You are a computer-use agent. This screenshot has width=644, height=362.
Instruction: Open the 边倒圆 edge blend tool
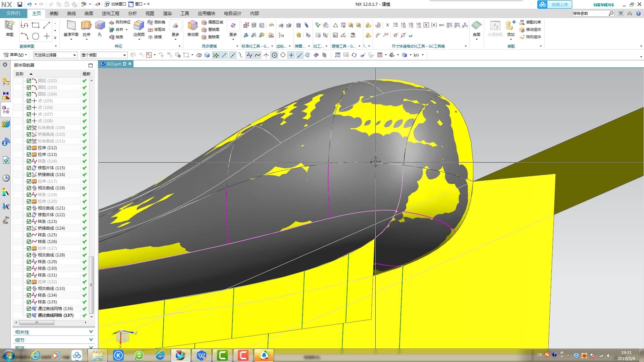coord(139,26)
